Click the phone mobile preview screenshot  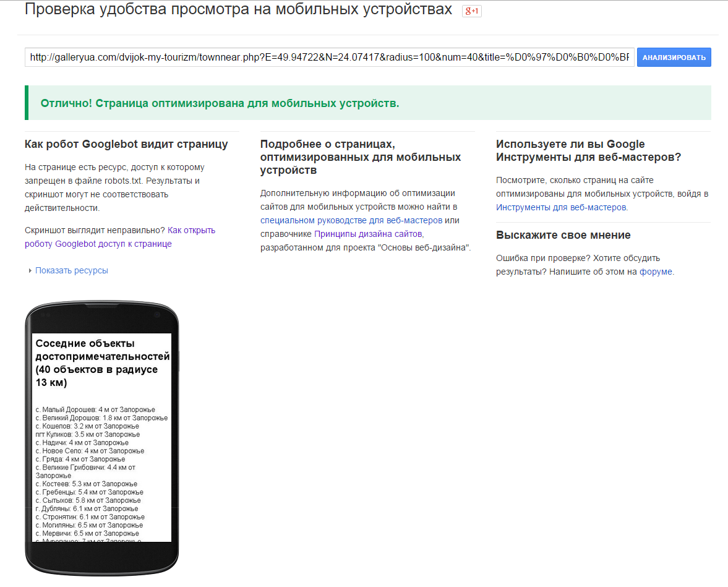101,437
